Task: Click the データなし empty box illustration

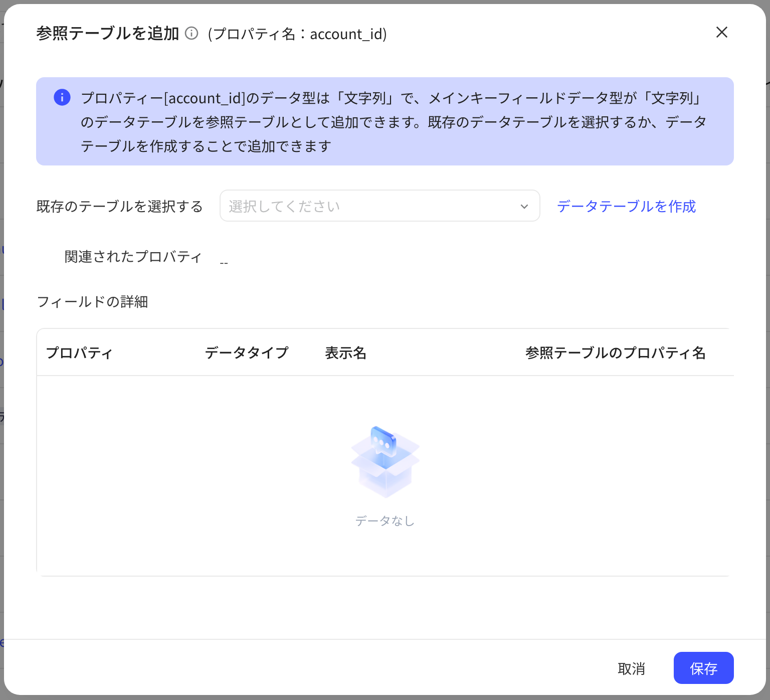Action: (385, 462)
